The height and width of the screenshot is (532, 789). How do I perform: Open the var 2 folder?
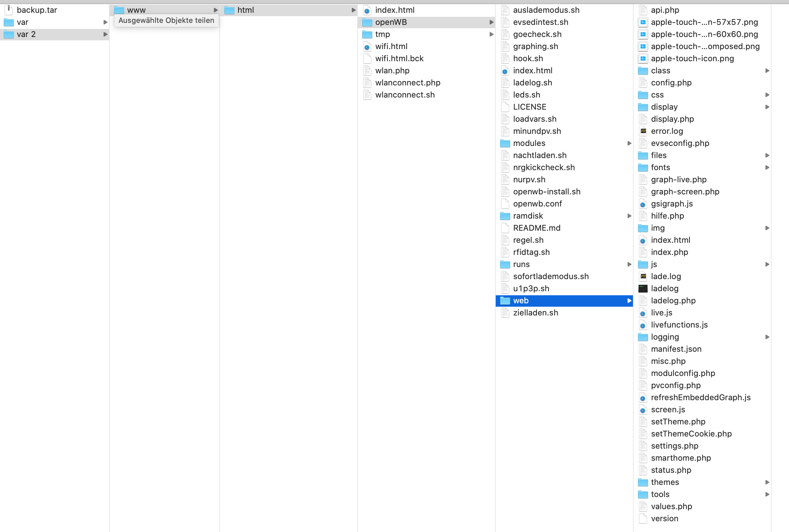tap(26, 34)
